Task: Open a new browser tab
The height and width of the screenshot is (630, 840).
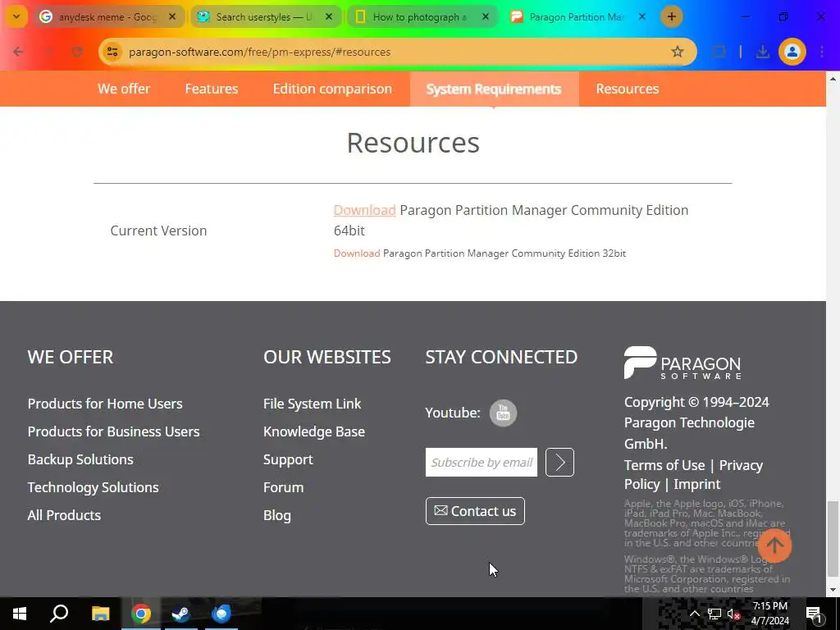Action: click(671, 16)
